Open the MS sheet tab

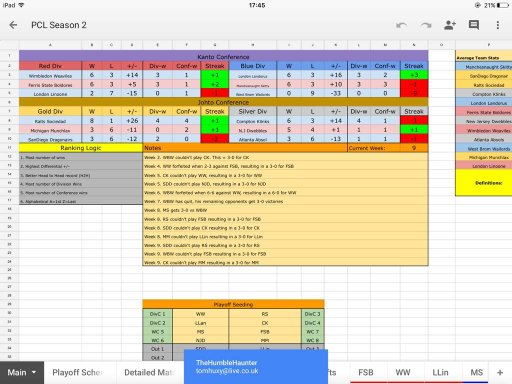point(476,372)
